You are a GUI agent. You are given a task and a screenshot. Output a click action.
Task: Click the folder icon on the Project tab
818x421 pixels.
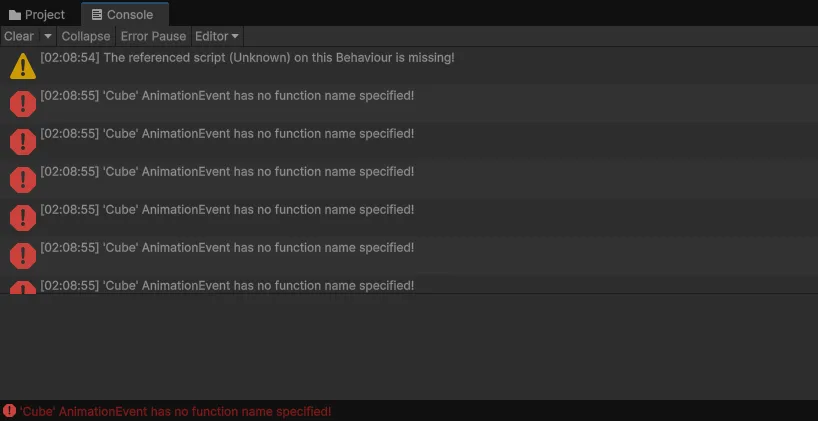click(x=15, y=15)
